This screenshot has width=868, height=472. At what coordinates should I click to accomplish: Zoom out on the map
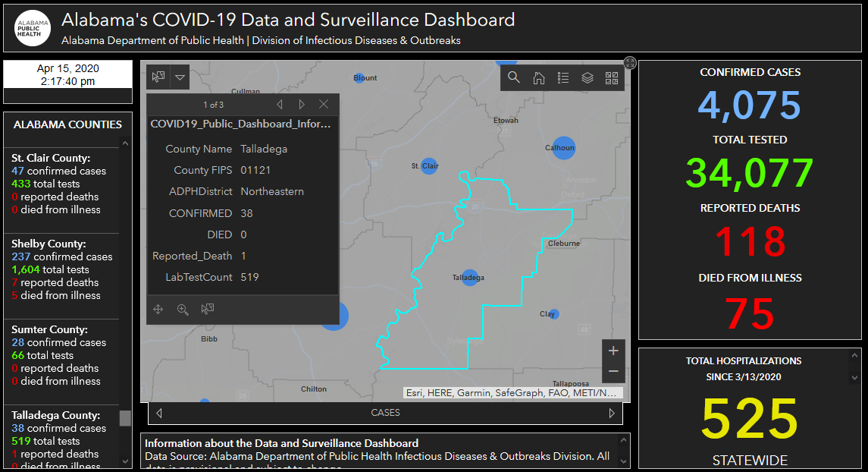coord(613,372)
